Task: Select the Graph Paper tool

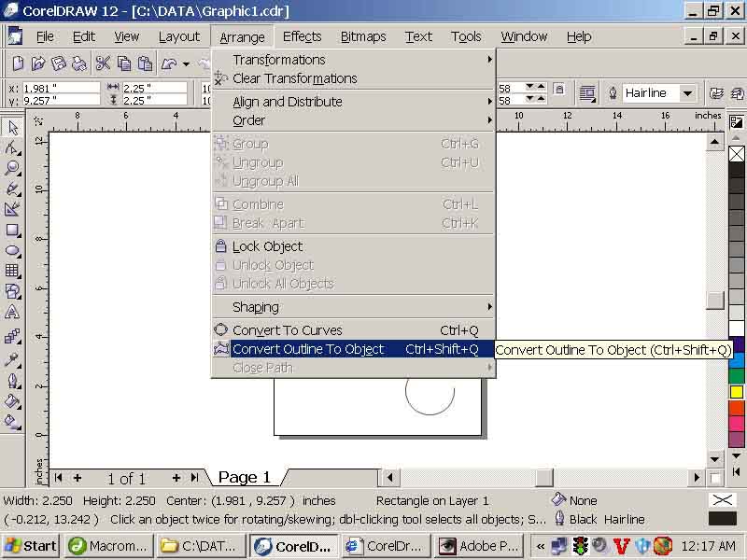Action: [x=12, y=271]
